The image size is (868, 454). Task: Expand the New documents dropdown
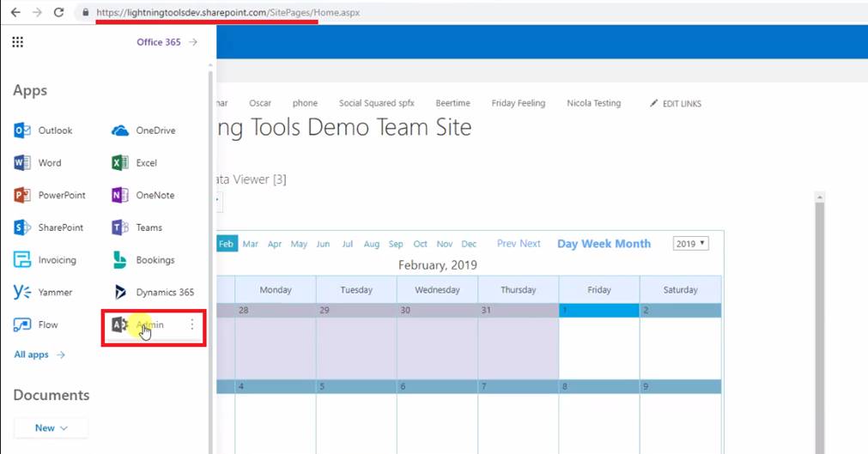tap(51, 428)
